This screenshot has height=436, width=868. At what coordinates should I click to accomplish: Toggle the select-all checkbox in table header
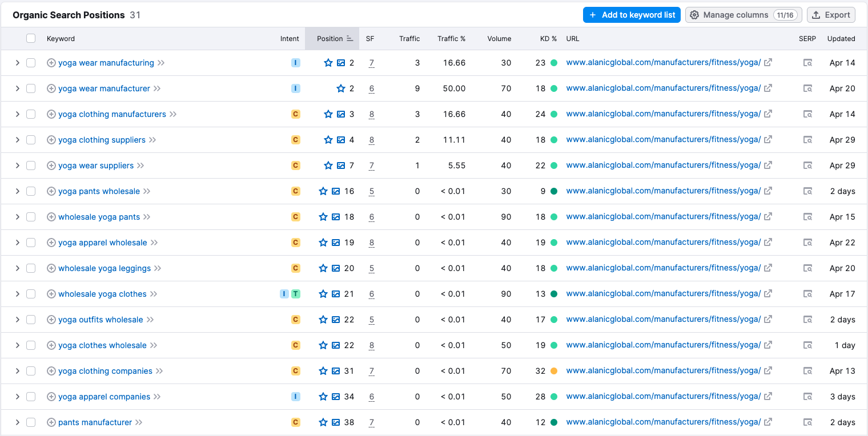(x=31, y=38)
